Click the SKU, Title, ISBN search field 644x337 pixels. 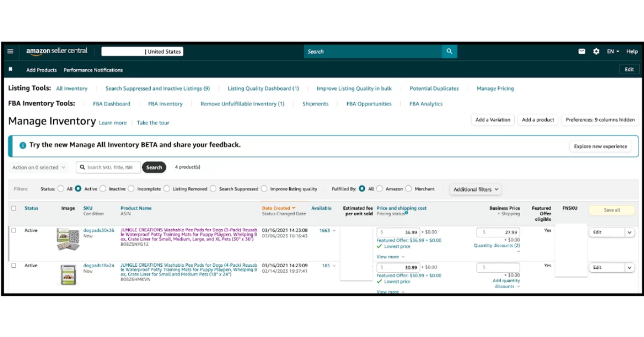point(109,167)
